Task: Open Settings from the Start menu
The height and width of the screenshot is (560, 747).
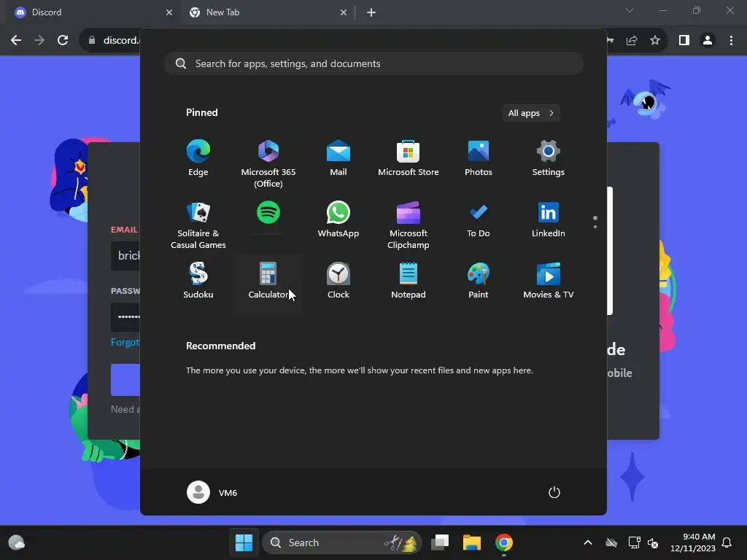Action: pos(549,158)
